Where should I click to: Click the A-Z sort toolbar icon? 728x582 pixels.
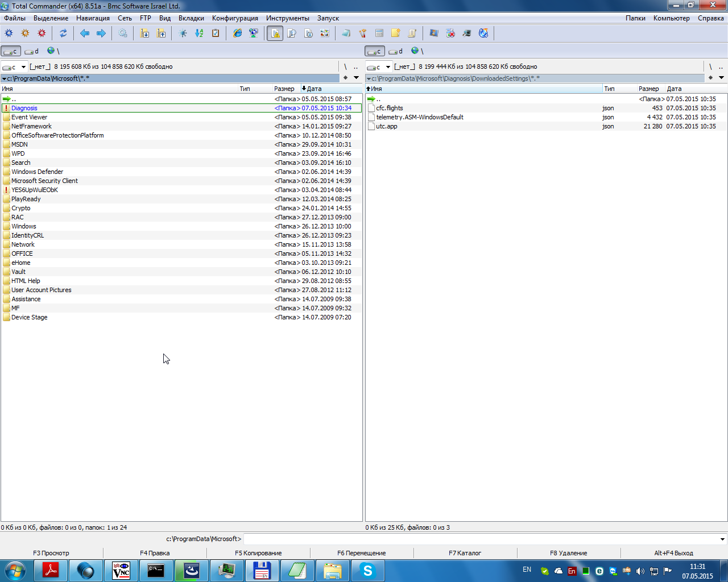(199, 34)
